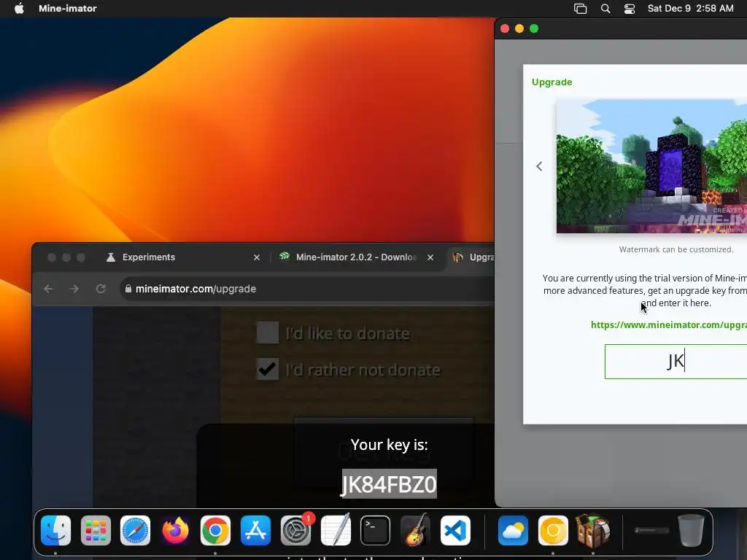Click the "Watermark can be customized." caption
Image resolution: width=747 pixels, height=560 pixels.
tap(676, 249)
